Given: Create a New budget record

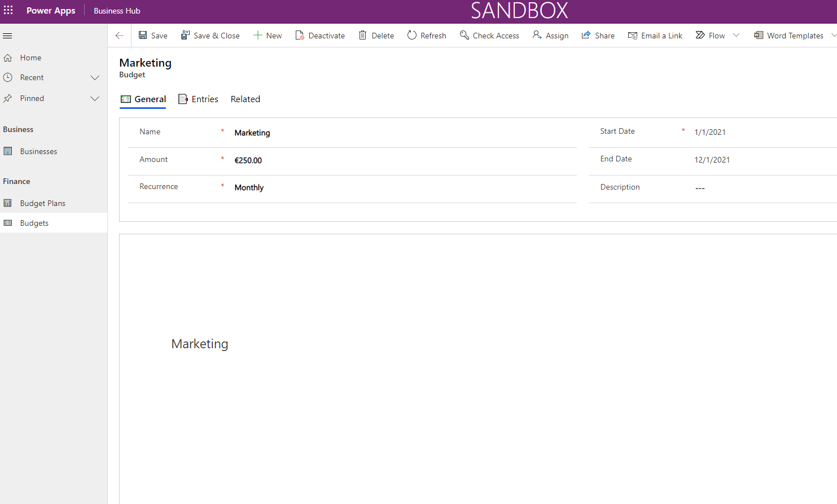Looking at the screenshot, I should (268, 35).
